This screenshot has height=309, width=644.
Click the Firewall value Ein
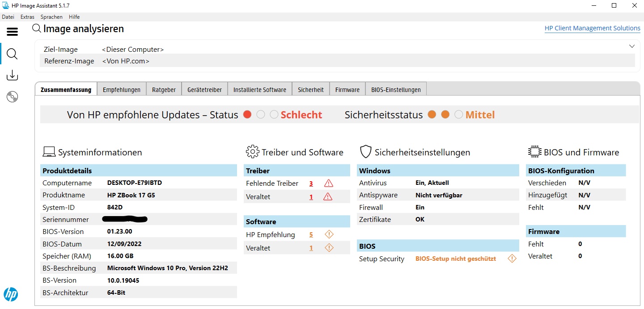[420, 207]
